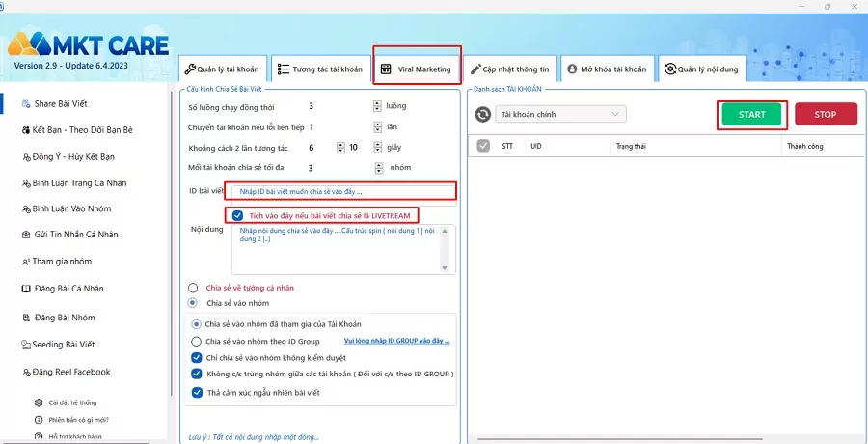Open Tham gia nhóm item
The height and width of the screenshot is (444, 868).
click(62, 261)
